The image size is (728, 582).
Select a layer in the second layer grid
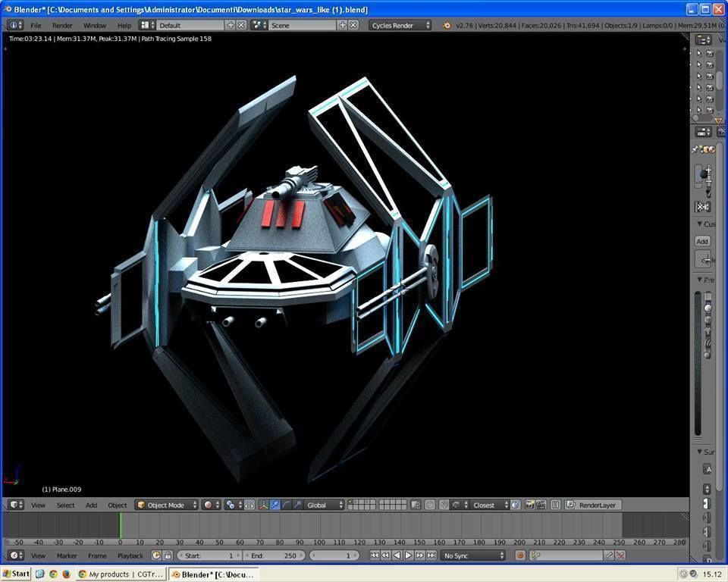(x=393, y=505)
